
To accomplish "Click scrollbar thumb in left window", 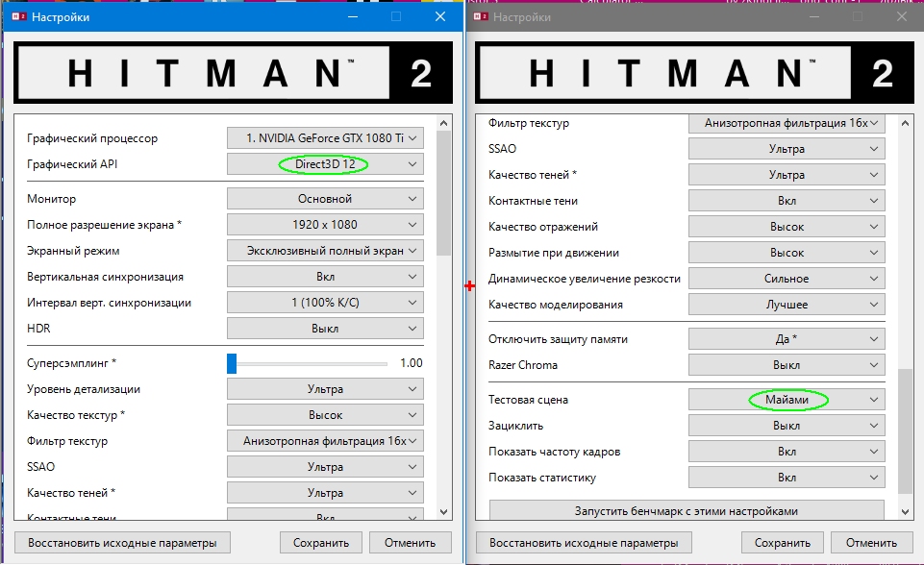I will (x=444, y=192).
